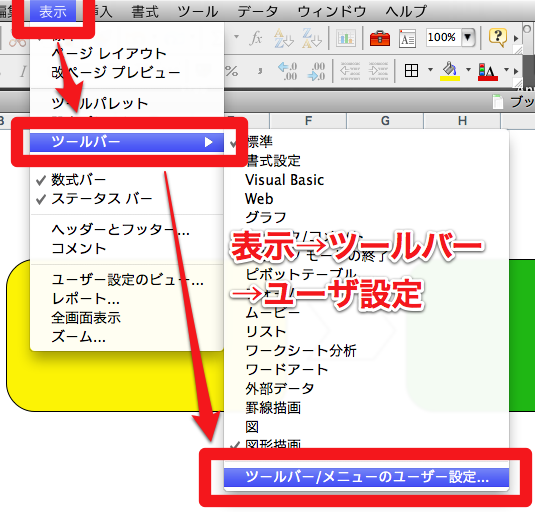This screenshot has height=512, width=535.
Task: Select column H header
Action: click(x=462, y=121)
